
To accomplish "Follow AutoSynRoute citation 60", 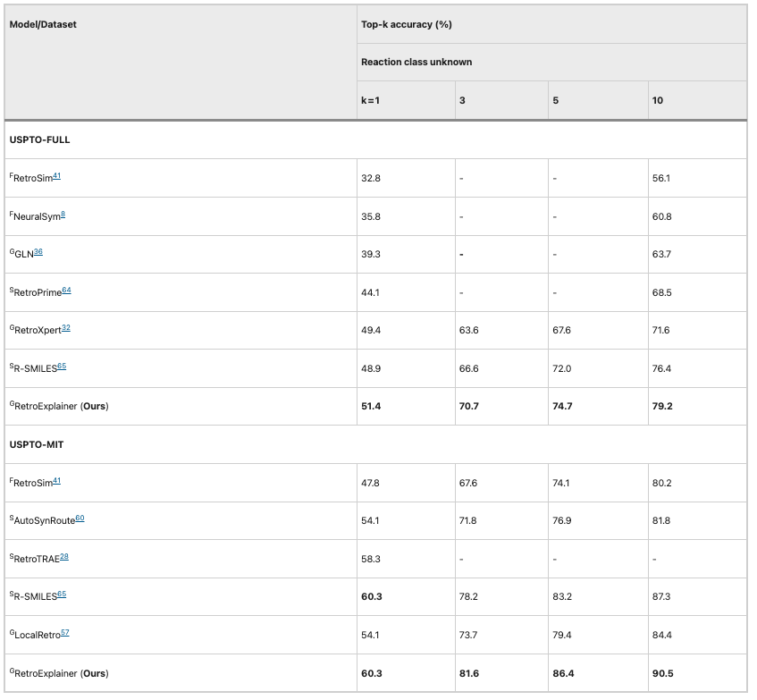I will pos(80,519).
